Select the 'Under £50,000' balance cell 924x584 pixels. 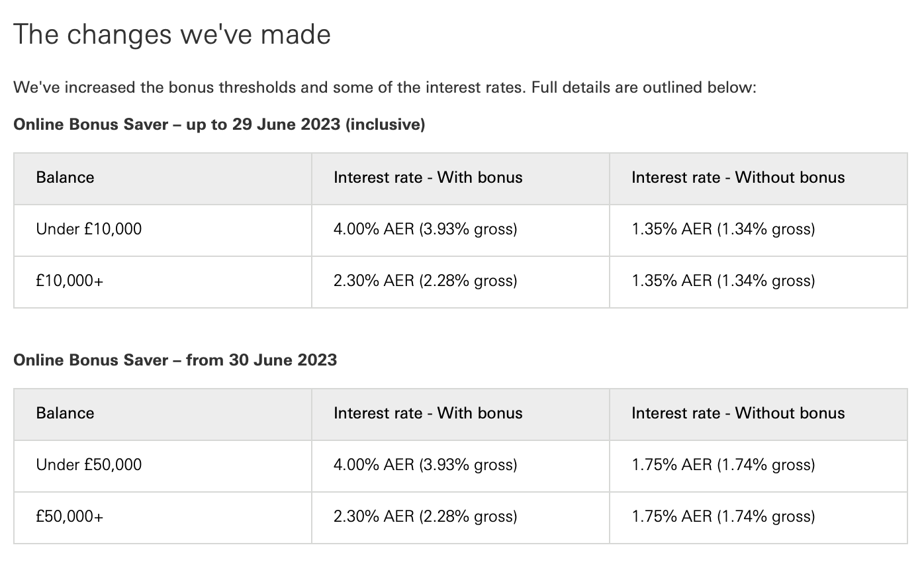pos(163,466)
